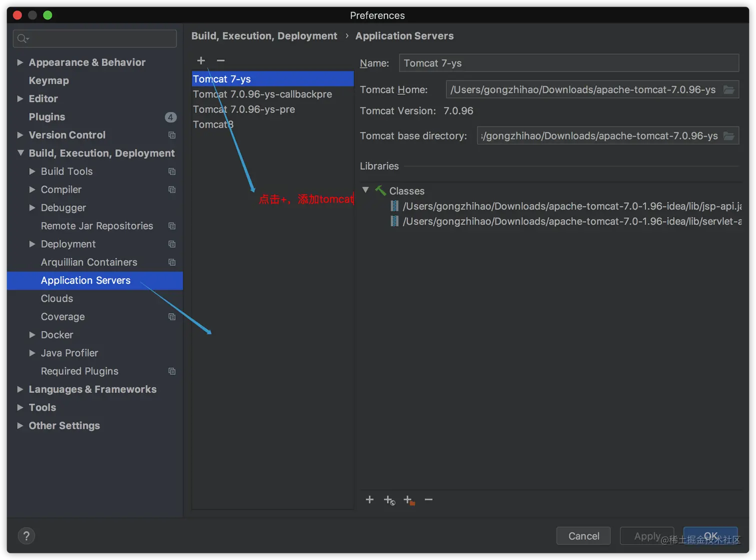Select Application Servers in the settings tree
This screenshot has height=560, width=756.
coord(95,281)
